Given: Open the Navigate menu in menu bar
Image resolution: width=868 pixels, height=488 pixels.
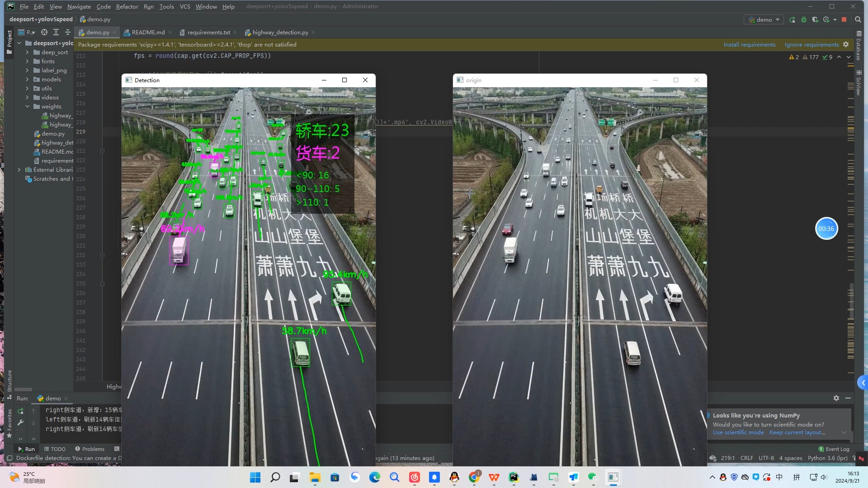Looking at the screenshot, I should tap(78, 7).
